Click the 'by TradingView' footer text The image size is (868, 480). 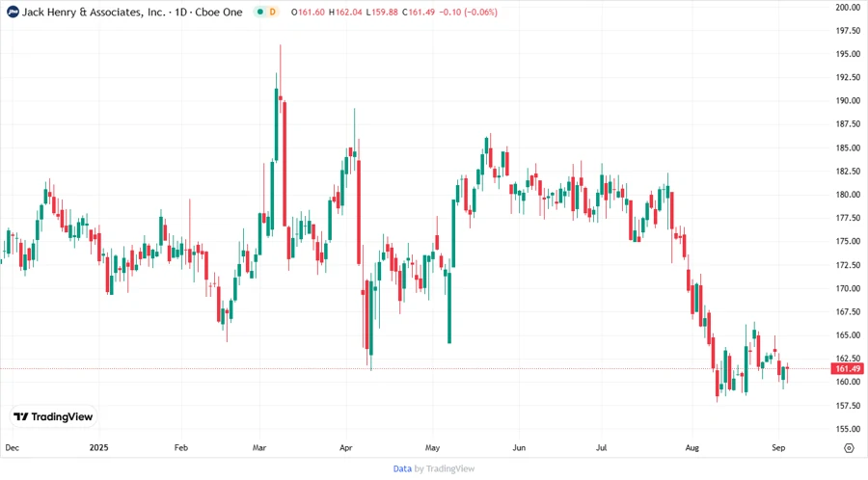click(x=445, y=469)
